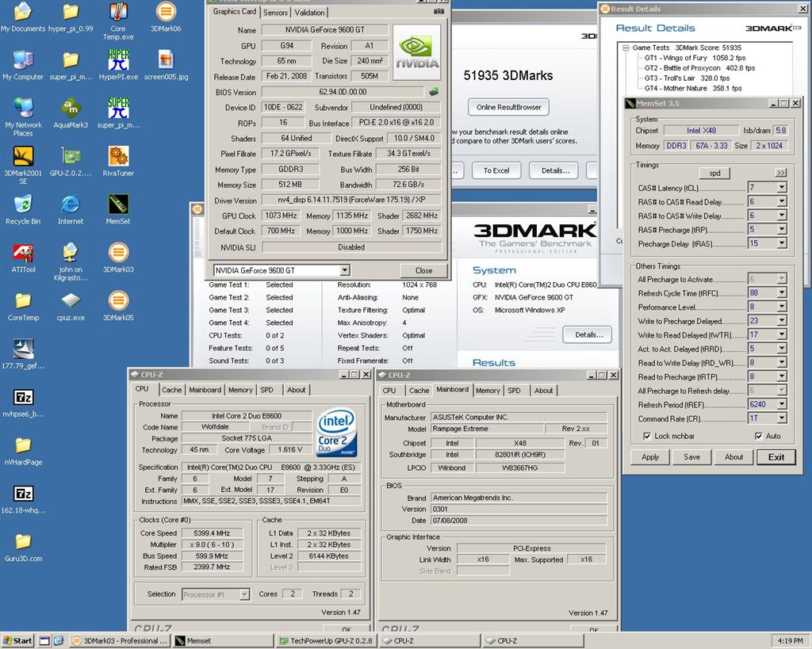
Task: Click the Windows Start button
Action: (x=18, y=641)
